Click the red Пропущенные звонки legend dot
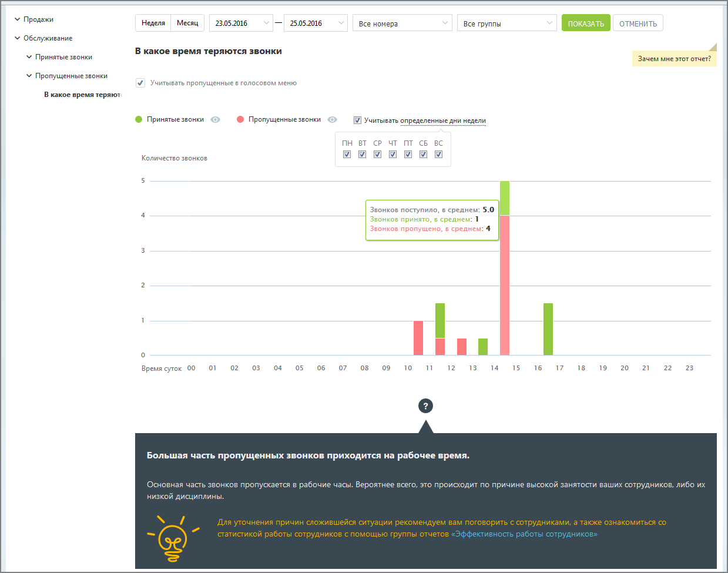The image size is (728, 573). [240, 119]
